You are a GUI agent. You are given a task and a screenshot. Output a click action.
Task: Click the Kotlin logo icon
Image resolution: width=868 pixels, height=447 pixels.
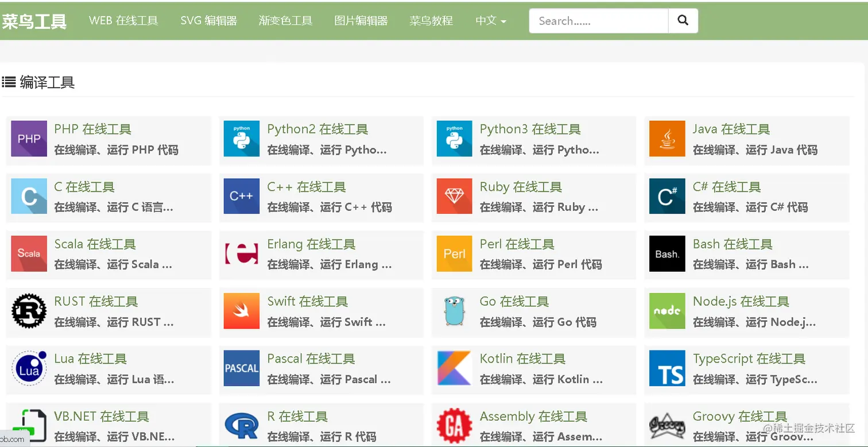(x=454, y=368)
